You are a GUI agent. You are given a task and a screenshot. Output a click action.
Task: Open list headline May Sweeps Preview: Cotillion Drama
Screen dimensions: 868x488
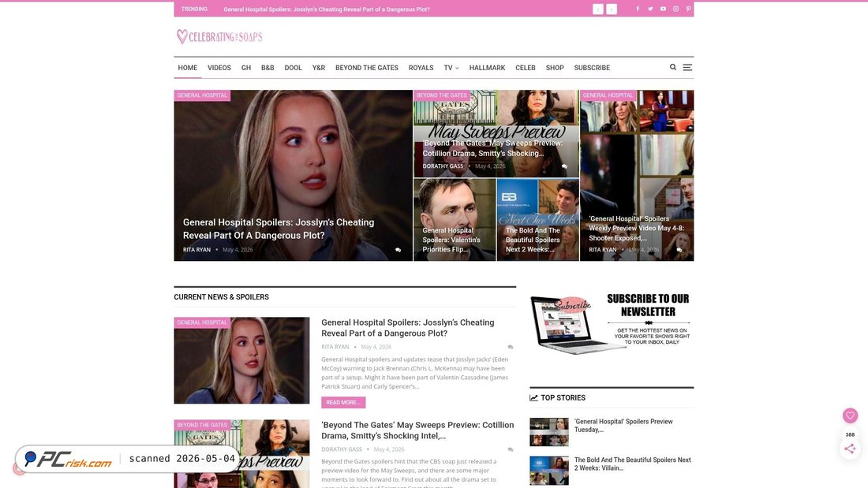[x=417, y=430]
